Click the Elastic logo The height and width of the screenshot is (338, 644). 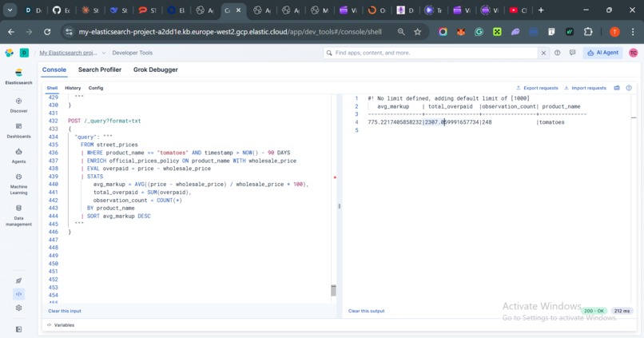(9, 53)
